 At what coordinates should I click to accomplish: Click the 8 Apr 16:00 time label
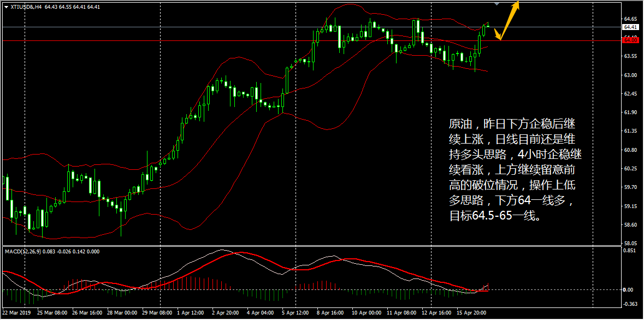point(331,313)
